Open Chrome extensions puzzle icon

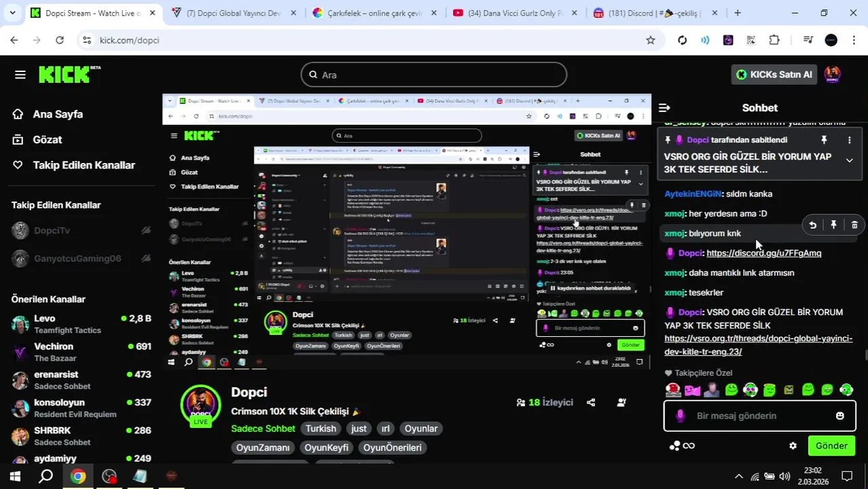pyautogui.click(x=774, y=40)
